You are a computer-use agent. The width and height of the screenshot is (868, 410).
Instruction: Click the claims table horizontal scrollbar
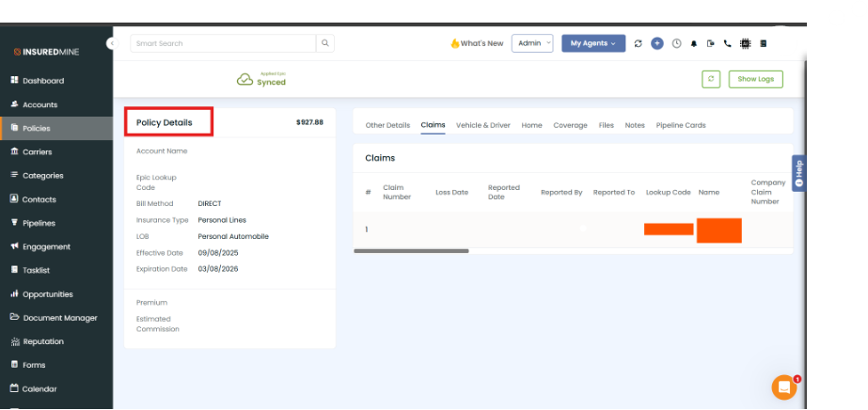coord(411,251)
